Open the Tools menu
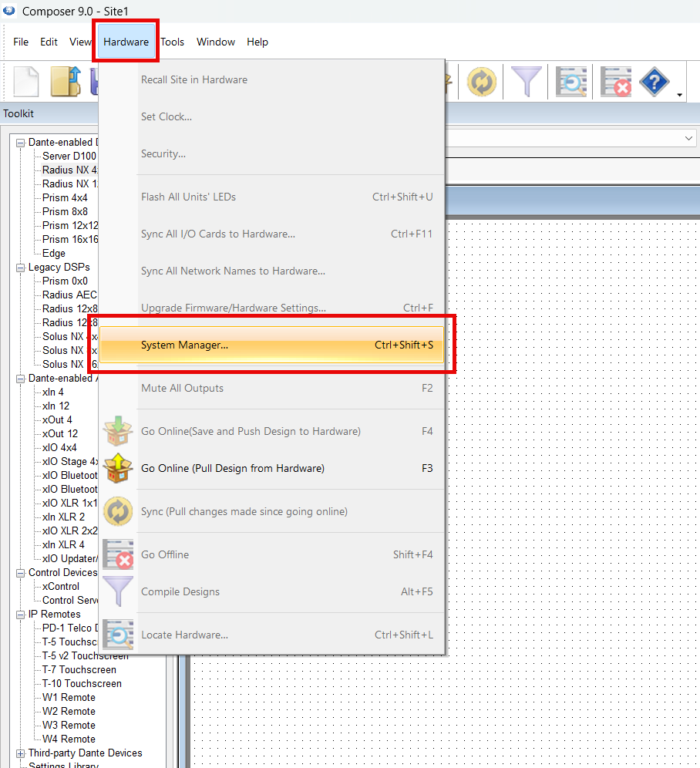 coord(172,42)
